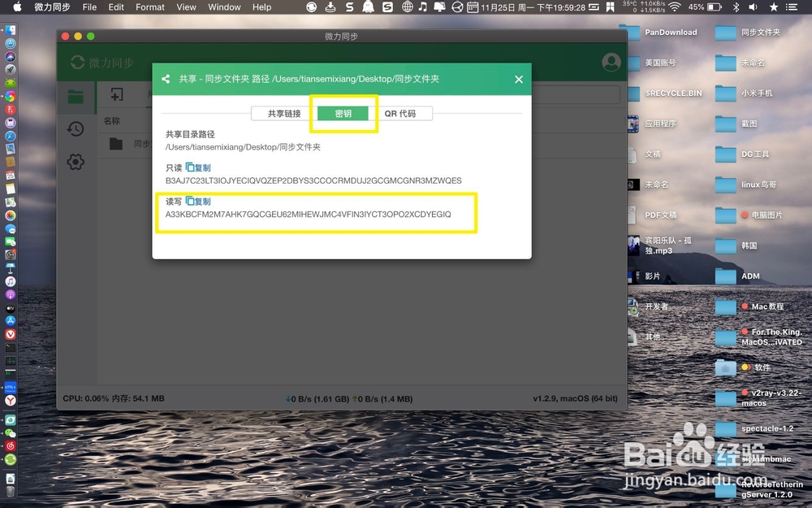Screen dimensions: 812x508
Task: Click the star icon in menu bar
Action: [x=774, y=7]
